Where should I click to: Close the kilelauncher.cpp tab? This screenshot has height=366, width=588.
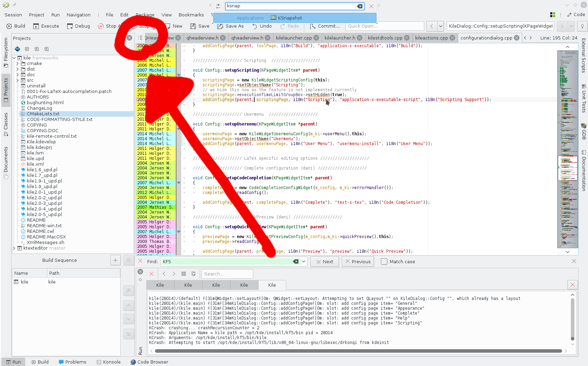click(316, 38)
